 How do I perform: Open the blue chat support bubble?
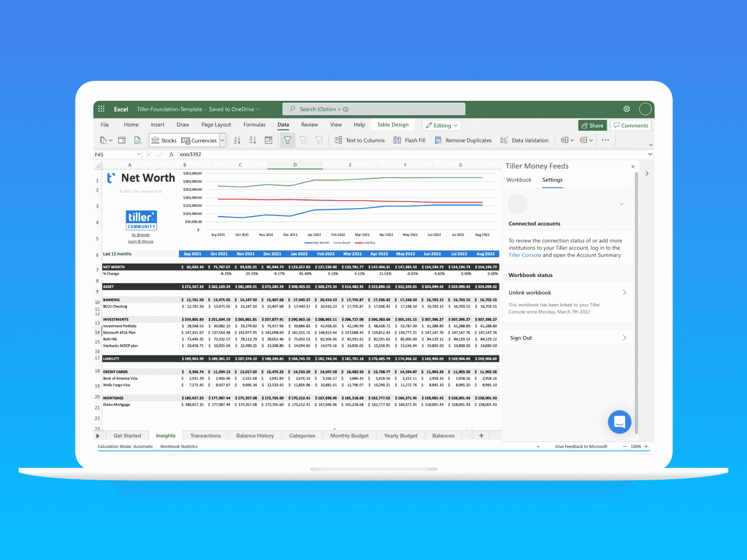620,422
